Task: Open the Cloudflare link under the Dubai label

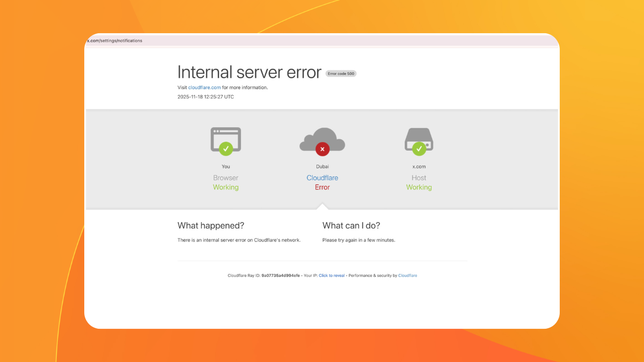Action: pyautogui.click(x=322, y=178)
